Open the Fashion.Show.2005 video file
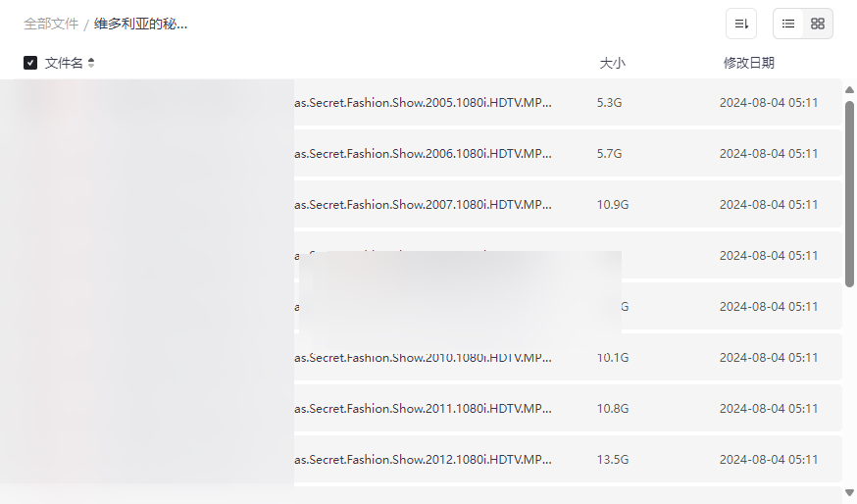The image size is (857, 504). pyautogui.click(x=423, y=102)
